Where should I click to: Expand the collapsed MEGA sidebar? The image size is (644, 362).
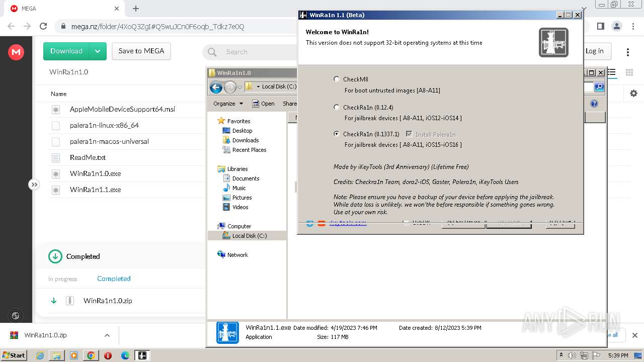(34, 185)
